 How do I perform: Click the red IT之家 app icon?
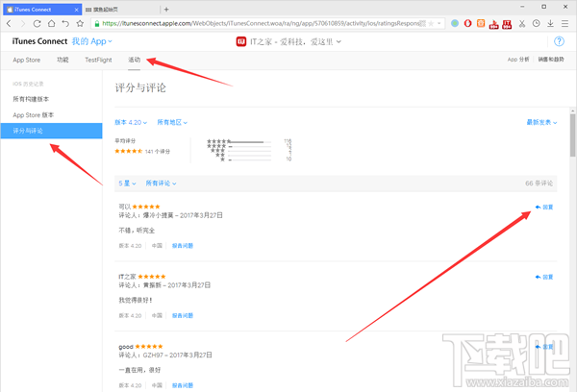pos(241,41)
